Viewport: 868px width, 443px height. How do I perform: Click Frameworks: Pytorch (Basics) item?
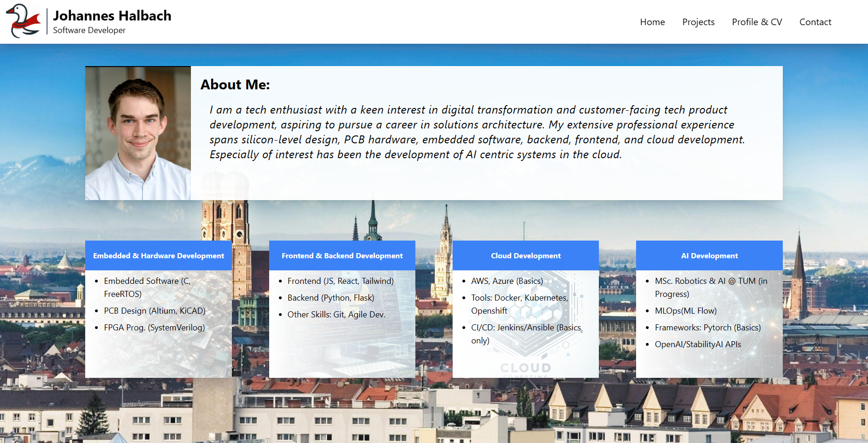tap(708, 328)
